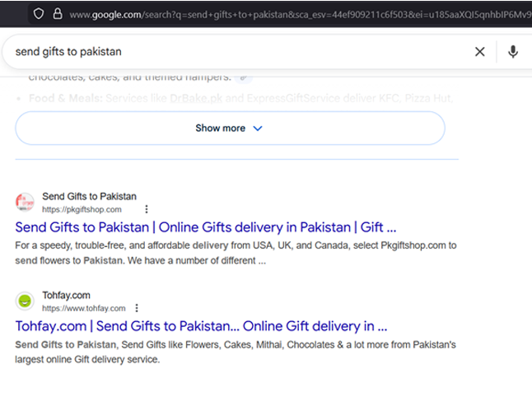Click the 'Tohfay.com' site name label
This screenshot has width=532, height=420.
coord(66,295)
